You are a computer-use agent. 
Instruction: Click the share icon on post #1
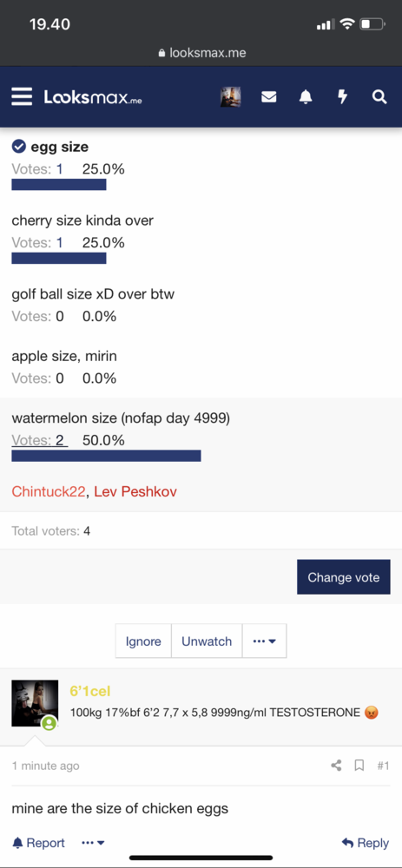pyautogui.click(x=335, y=766)
